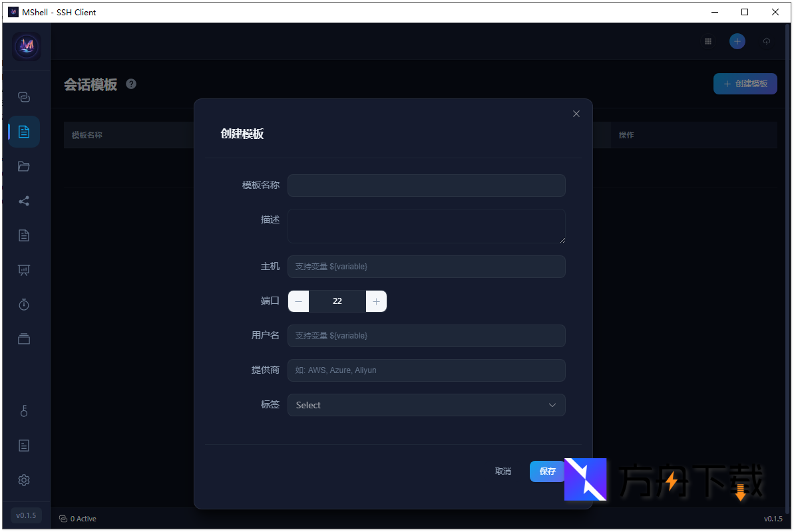The image size is (794, 532).
Task: Decrease the port number with the minus button
Action: (299, 301)
